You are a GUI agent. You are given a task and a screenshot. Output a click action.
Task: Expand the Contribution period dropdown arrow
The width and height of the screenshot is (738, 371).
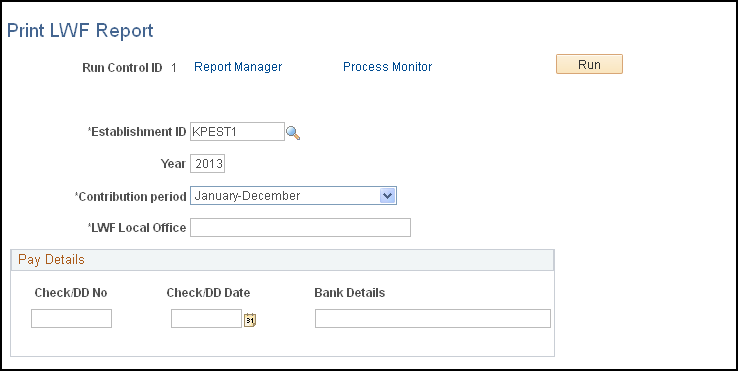click(387, 195)
